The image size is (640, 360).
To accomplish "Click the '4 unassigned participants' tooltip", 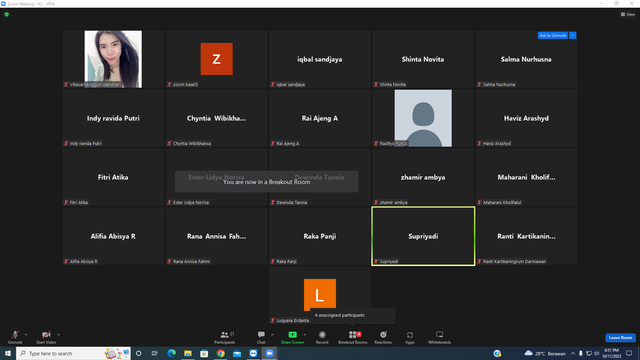I will pyautogui.click(x=353, y=316).
